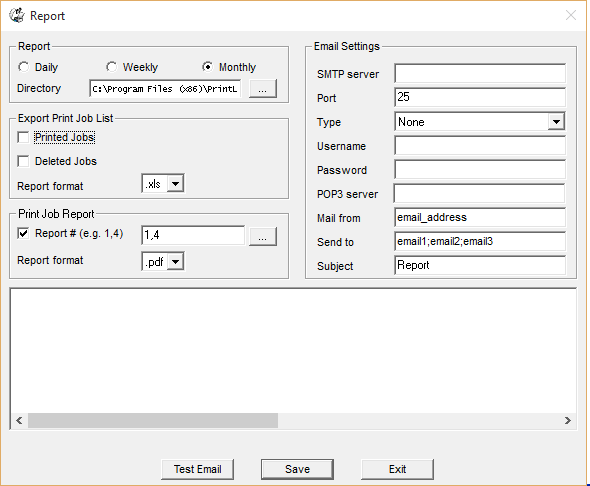Expand the .pdf report format dropdown
The image size is (590, 486).
tap(175, 261)
